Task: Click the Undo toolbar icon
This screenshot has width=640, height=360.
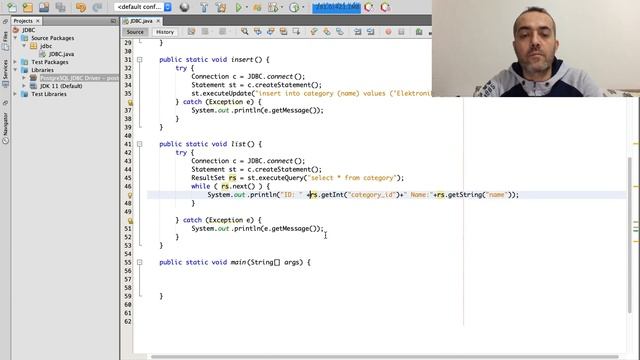Action: (x=80, y=7)
